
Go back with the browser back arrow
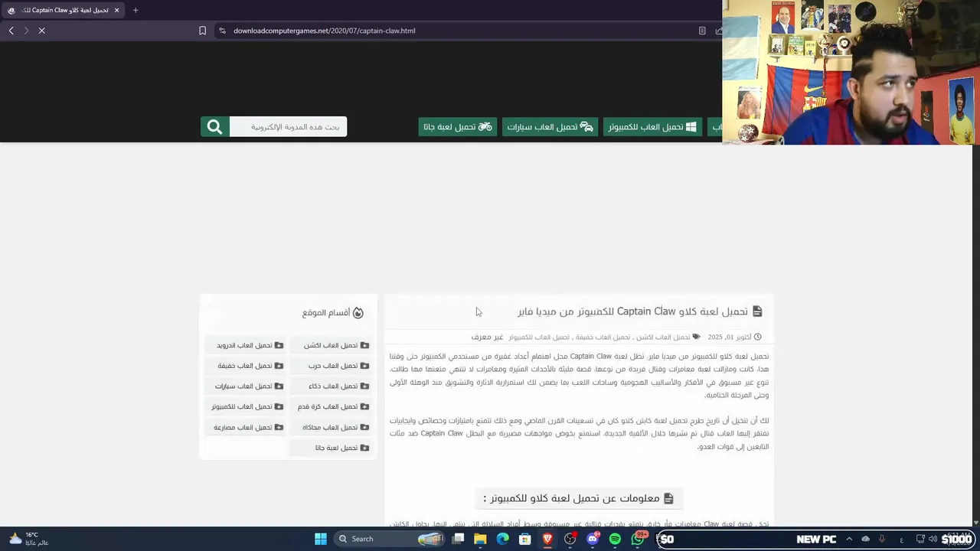click(x=11, y=31)
